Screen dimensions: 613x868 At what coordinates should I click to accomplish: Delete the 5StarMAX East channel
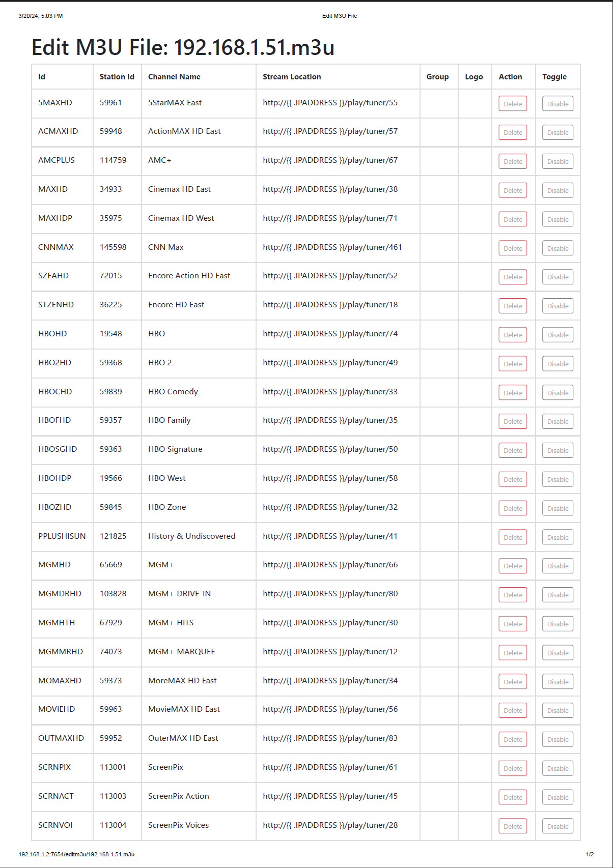(x=513, y=104)
